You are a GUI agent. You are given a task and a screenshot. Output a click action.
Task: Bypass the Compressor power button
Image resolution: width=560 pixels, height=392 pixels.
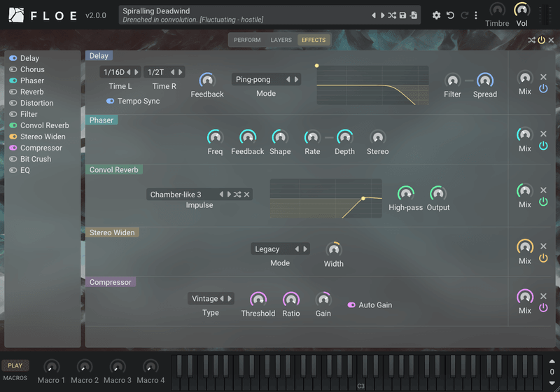(x=543, y=308)
